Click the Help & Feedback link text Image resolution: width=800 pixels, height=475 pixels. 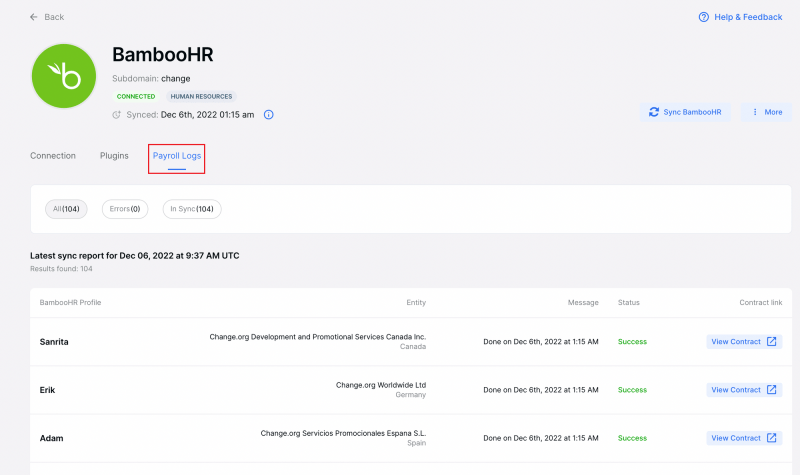[x=748, y=17]
